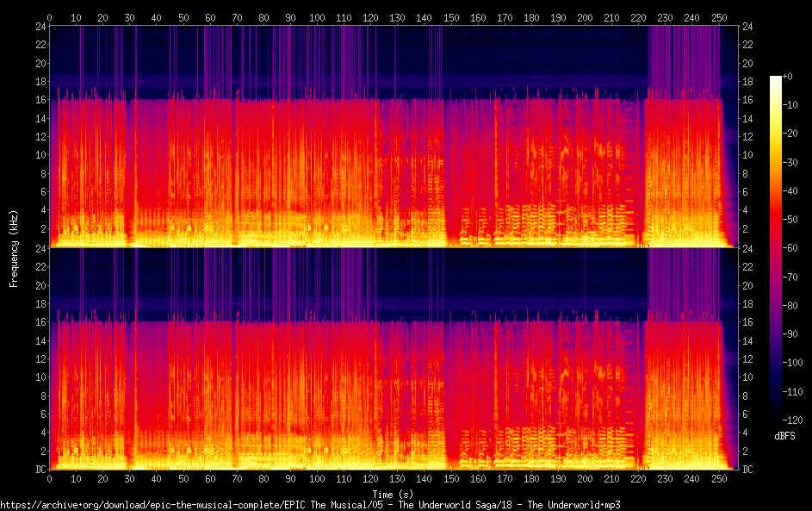The width and height of the screenshot is (812, 511).
Task: Click the archive.org URL at the bottom
Action: 310,504
